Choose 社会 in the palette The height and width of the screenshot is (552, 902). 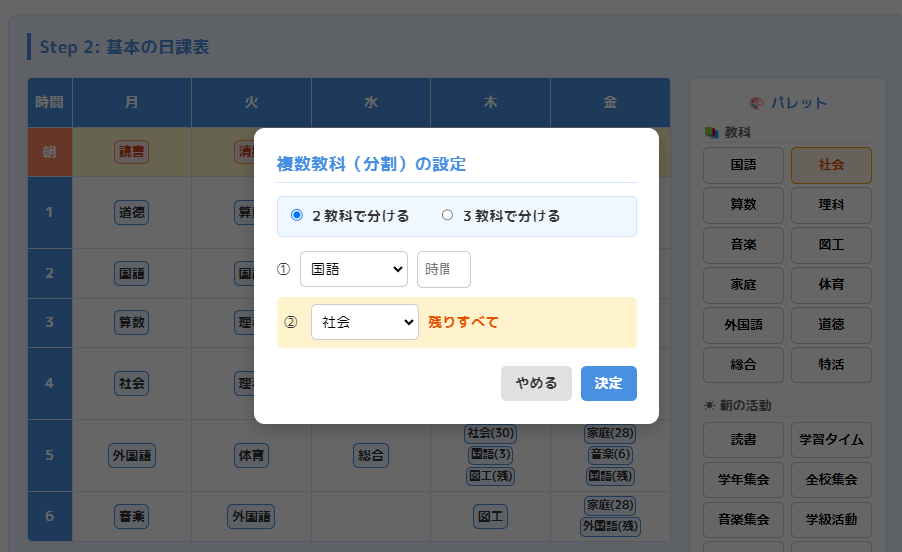(x=831, y=165)
